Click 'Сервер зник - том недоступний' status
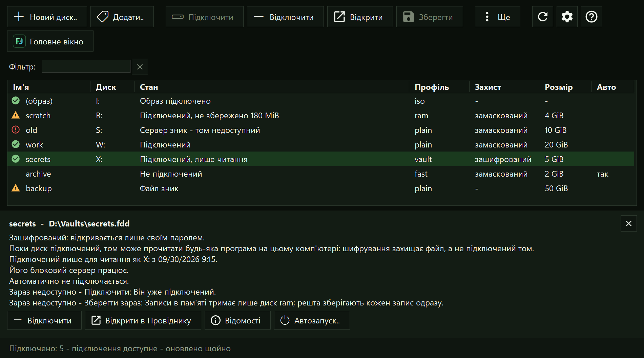This screenshot has height=358, width=644. point(200,130)
